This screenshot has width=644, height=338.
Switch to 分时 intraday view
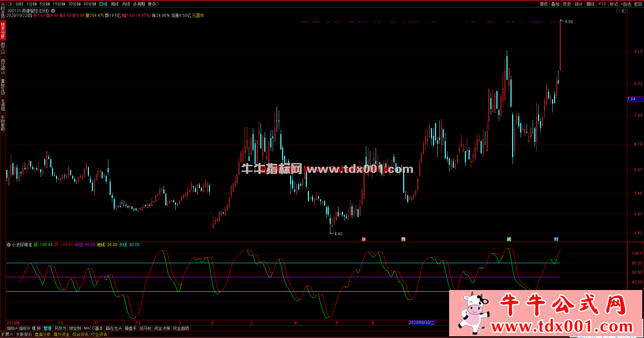coord(19,4)
